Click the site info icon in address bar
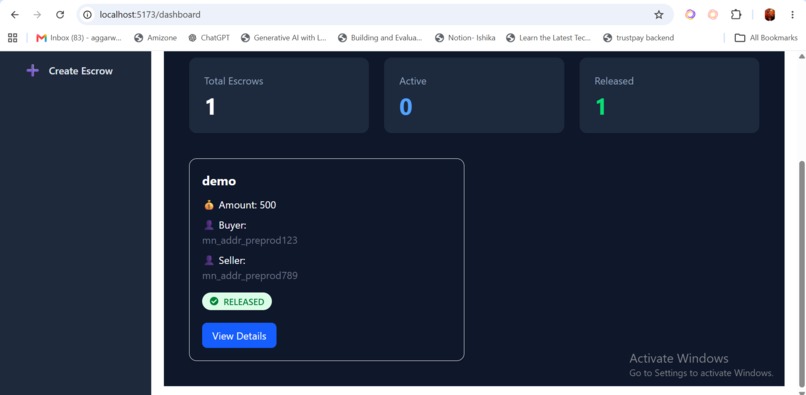 point(88,15)
